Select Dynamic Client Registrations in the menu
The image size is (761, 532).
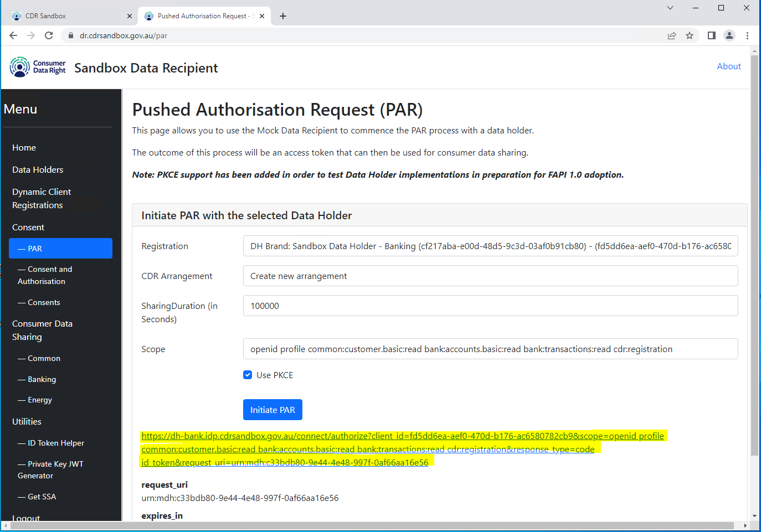(42, 198)
